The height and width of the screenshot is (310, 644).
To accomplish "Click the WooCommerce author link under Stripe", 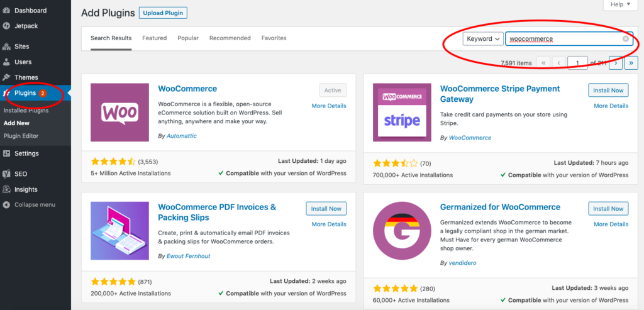I will pos(470,138).
